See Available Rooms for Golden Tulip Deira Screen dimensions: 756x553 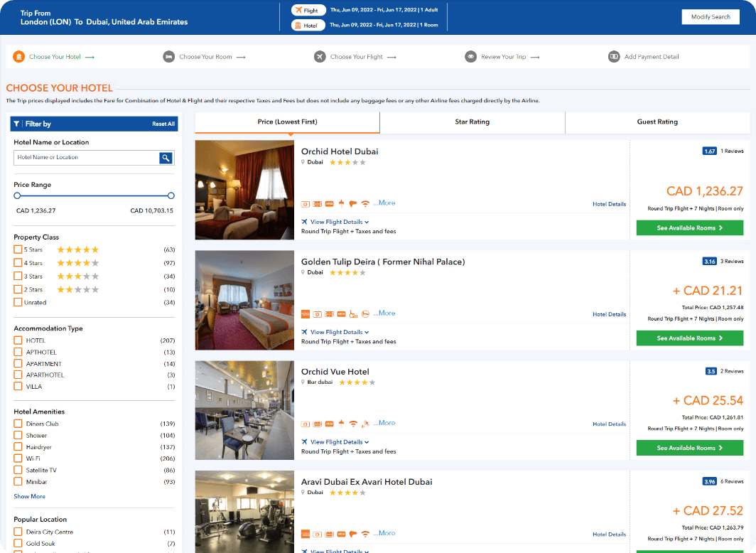[689, 338]
